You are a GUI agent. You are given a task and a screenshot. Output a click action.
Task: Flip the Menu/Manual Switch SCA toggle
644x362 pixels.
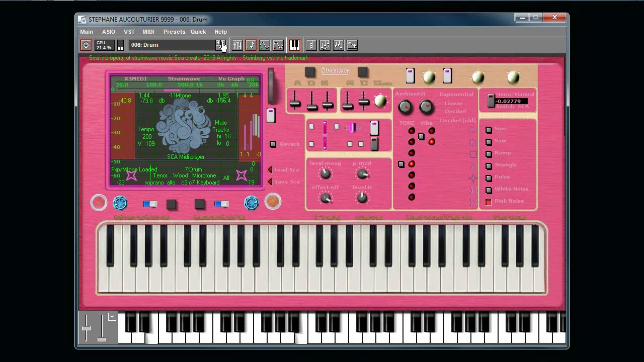pyautogui.click(x=491, y=101)
